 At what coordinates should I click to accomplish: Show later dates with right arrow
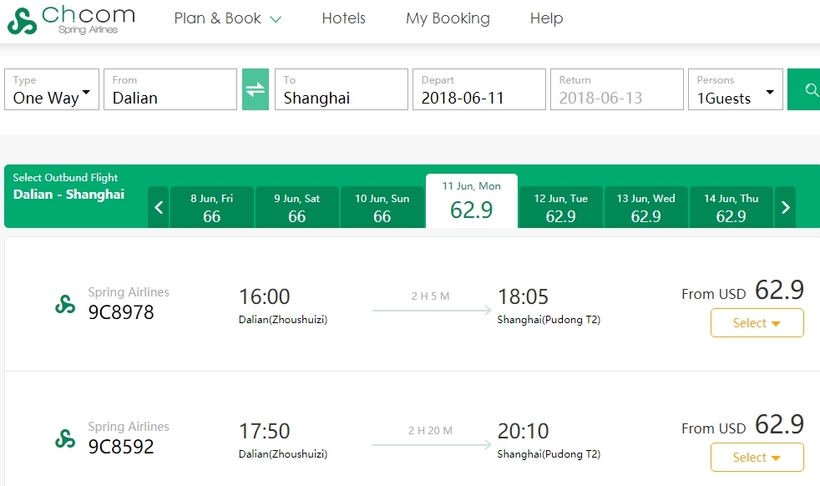click(785, 207)
